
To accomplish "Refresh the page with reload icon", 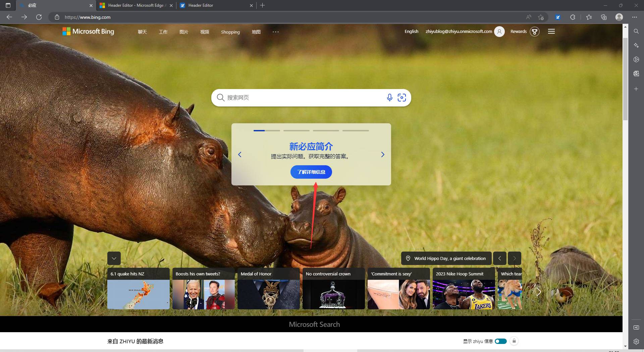I will coord(39,17).
